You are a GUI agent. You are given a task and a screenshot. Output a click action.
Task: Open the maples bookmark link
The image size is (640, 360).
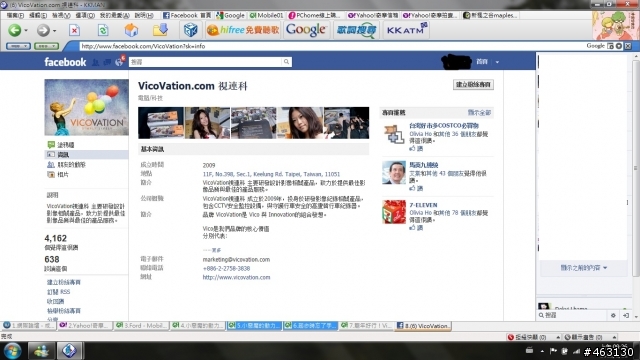coord(490,16)
